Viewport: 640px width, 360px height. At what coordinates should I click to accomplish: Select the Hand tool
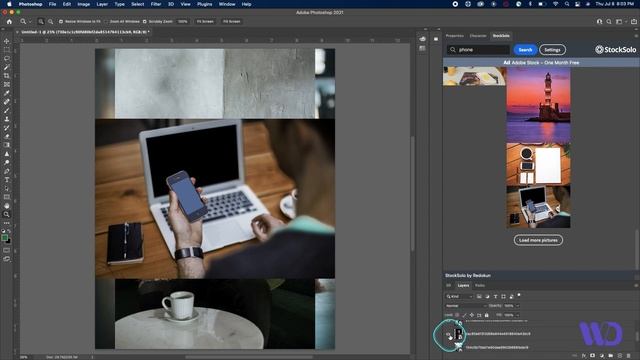(7, 206)
